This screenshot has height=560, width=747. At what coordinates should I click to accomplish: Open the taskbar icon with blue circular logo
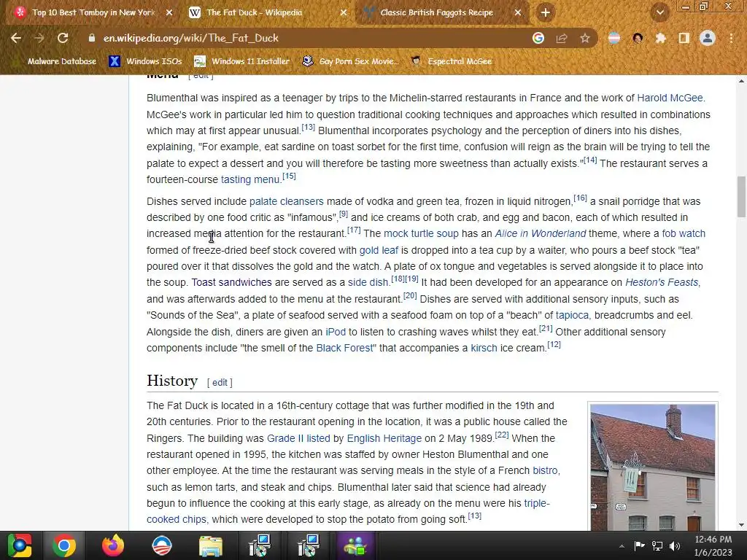(162, 545)
